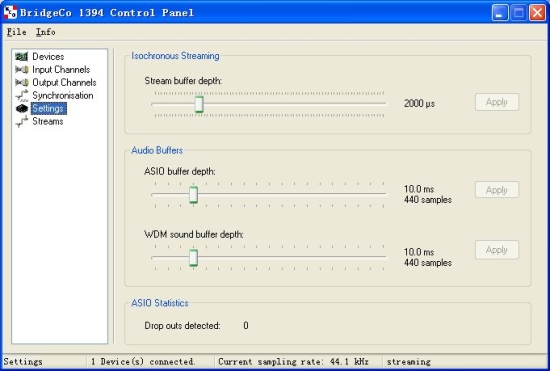Click the Synchronisation icon

click(x=21, y=95)
